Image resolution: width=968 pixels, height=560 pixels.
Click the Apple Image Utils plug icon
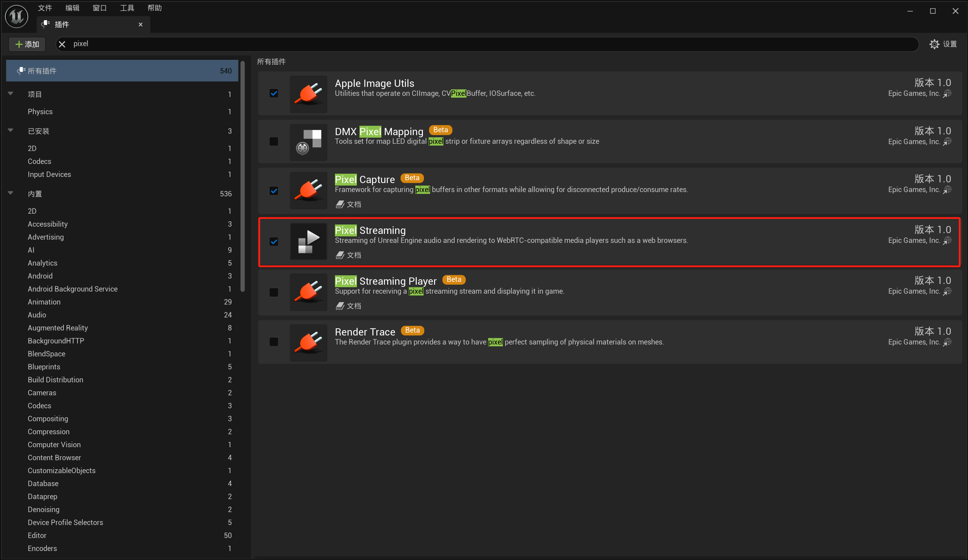click(309, 94)
